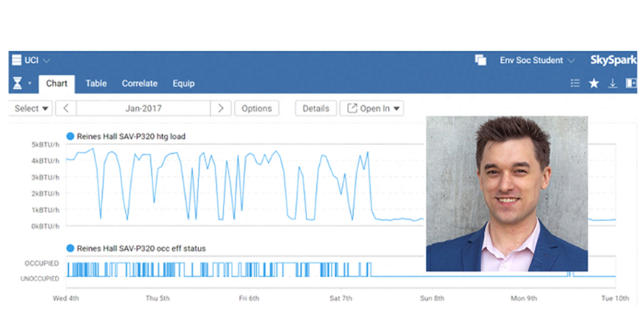Image resolution: width=644 pixels, height=333 pixels.
Task: Click the 1kBTU/h axis value
Action: pos(45,210)
